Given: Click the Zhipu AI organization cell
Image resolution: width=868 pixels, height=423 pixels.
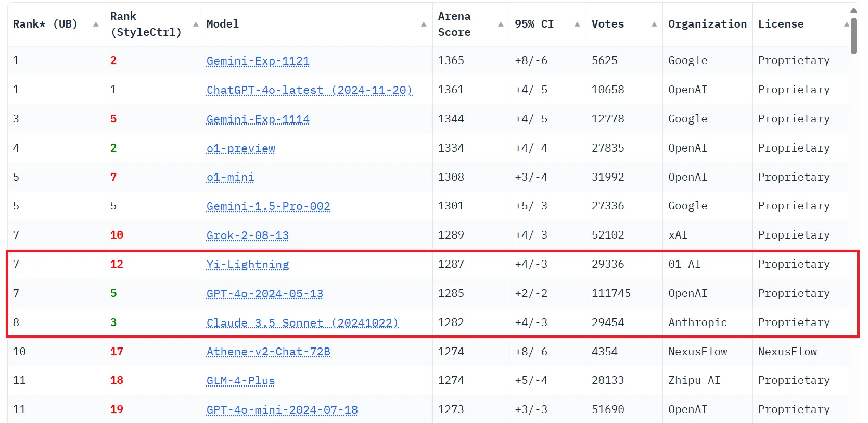Looking at the screenshot, I should (x=694, y=380).
